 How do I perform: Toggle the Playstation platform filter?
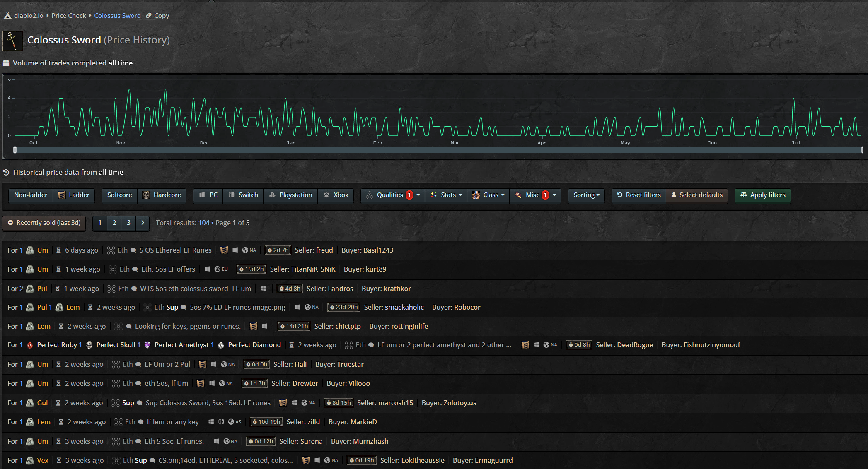click(290, 195)
